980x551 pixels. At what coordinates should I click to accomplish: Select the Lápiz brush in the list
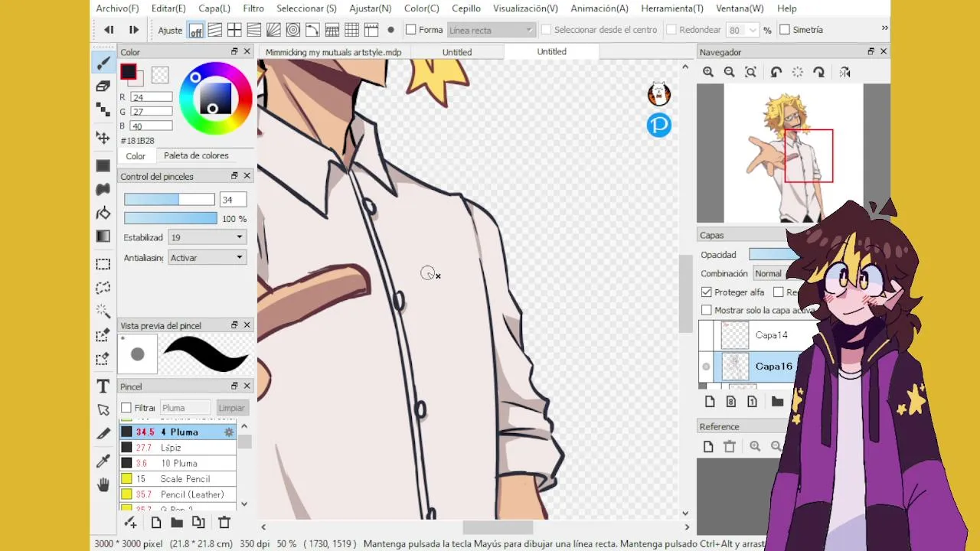[x=178, y=448]
